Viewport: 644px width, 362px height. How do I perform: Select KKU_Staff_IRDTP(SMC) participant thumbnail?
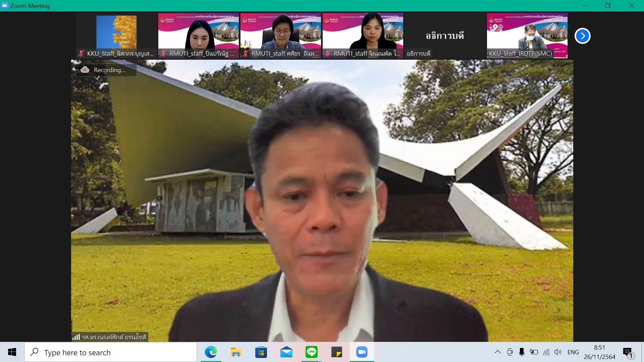point(527,36)
